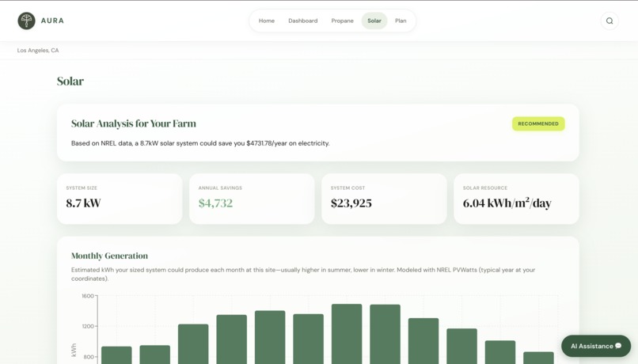Open the Home tab

click(267, 21)
